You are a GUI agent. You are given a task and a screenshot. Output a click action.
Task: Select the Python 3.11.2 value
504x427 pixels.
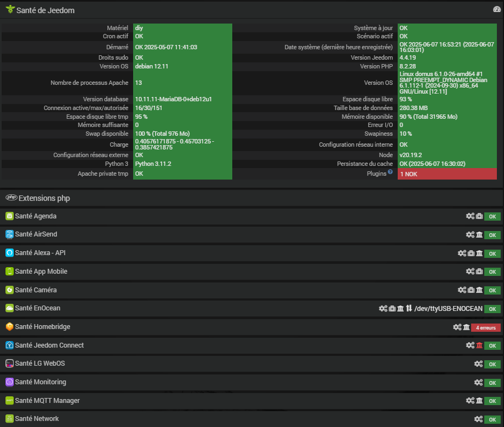point(153,164)
